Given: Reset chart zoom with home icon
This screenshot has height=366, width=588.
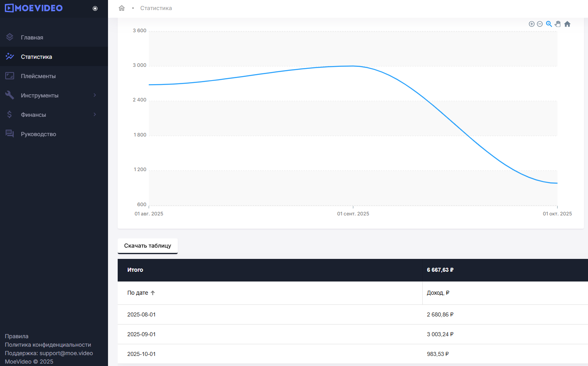Looking at the screenshot, I should point(567,24).
